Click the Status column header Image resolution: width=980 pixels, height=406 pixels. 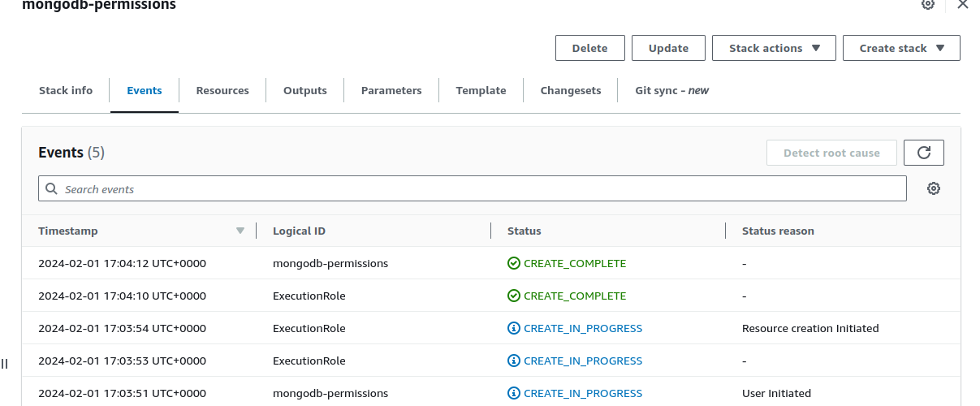(x=524, y=231)
